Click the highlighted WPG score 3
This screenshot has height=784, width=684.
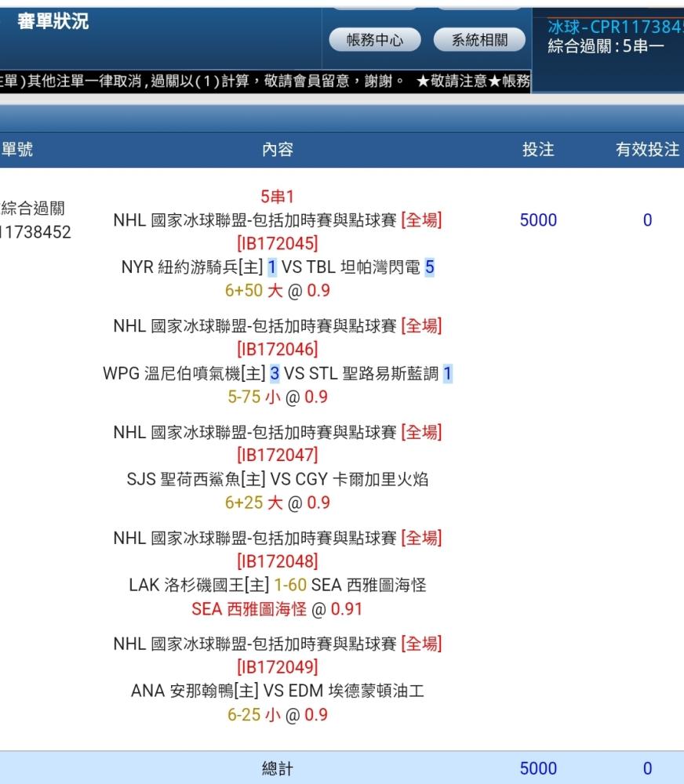(x=275, y=373)
